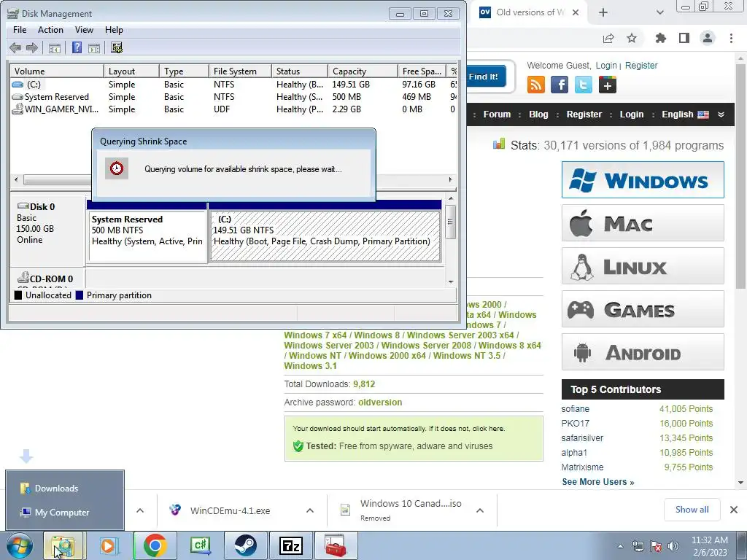Viewport: 747px width, 560px height.
Task: Switch to Chrome via taskbar icon
Action: point(155,545)
